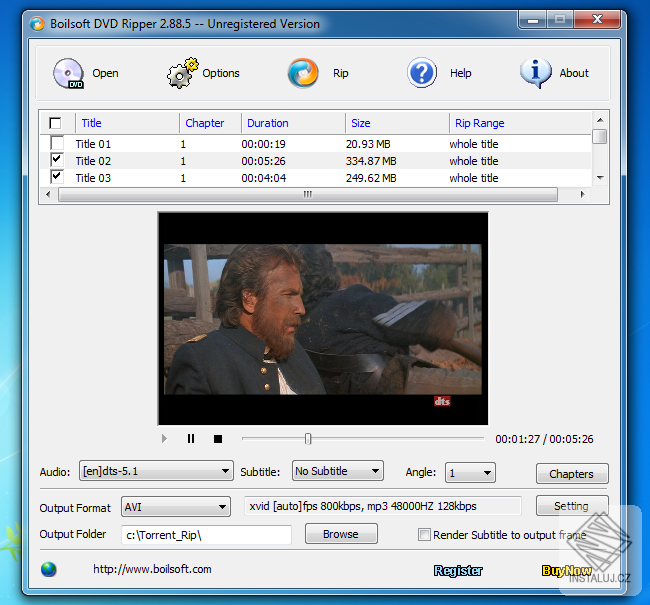Click the title list scroll down arrow

point(600,177)
